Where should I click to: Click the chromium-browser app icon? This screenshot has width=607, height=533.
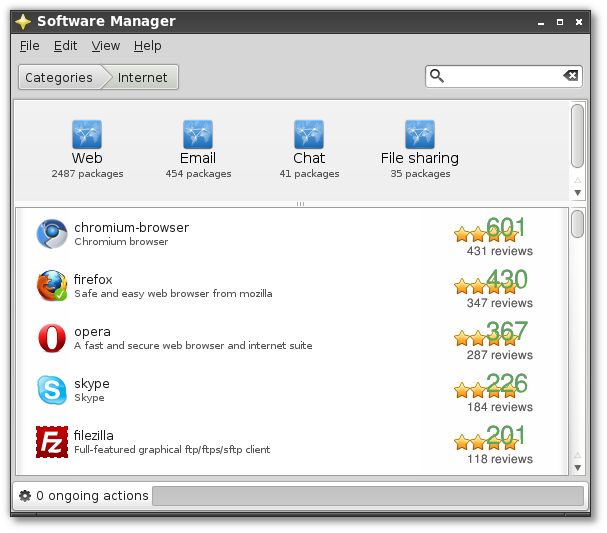[x=52, y=234]
